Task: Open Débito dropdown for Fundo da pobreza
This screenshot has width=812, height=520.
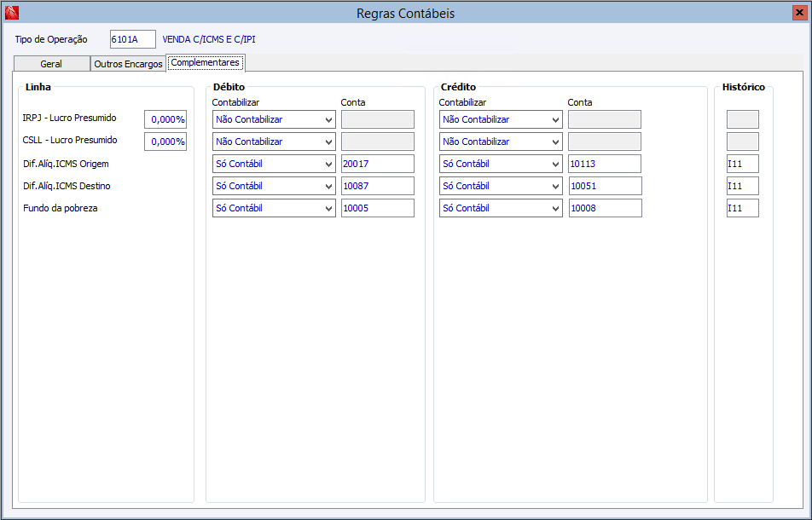Action: [274, 208]
